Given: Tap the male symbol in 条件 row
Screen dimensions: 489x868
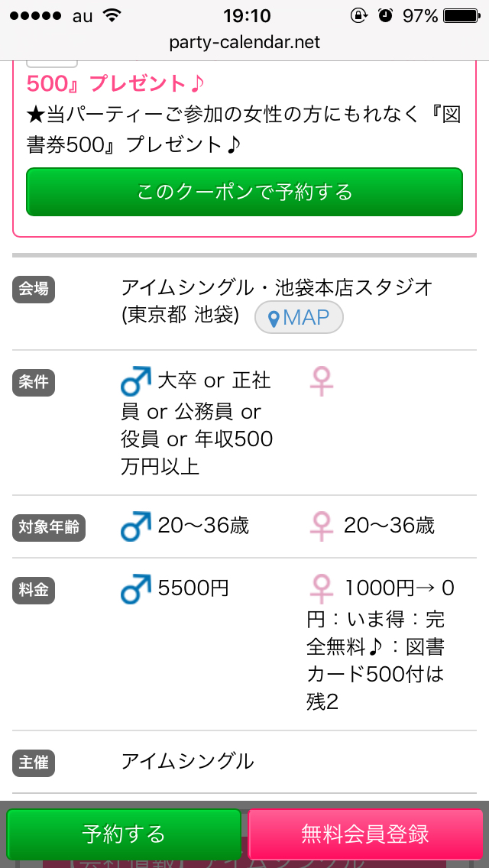Looking at the screenshot, I should [136, 381].
